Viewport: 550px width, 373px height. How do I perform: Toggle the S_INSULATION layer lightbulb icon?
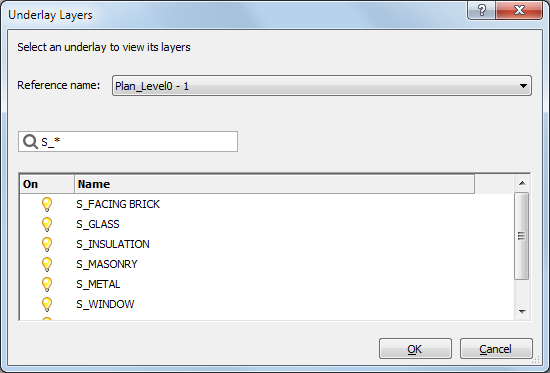[47, 244]
